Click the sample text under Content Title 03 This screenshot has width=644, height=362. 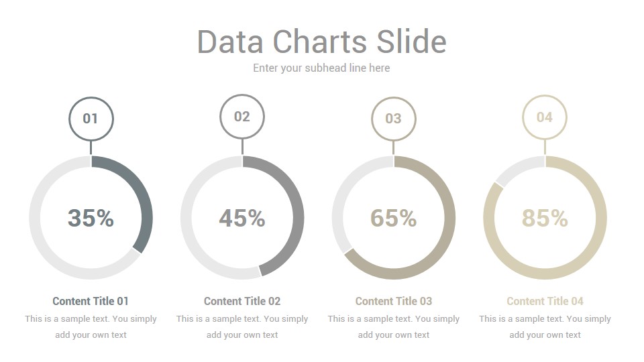[394, 326]
